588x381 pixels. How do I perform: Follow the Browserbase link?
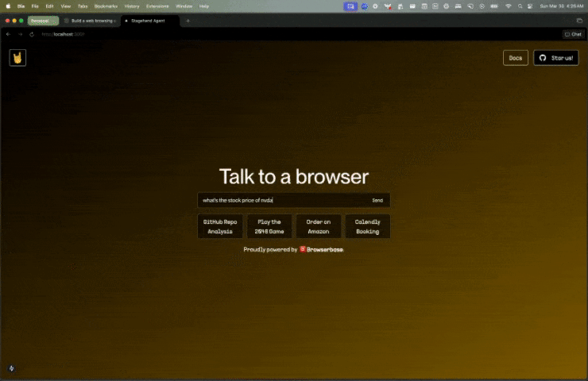click(x=321, y=249)
